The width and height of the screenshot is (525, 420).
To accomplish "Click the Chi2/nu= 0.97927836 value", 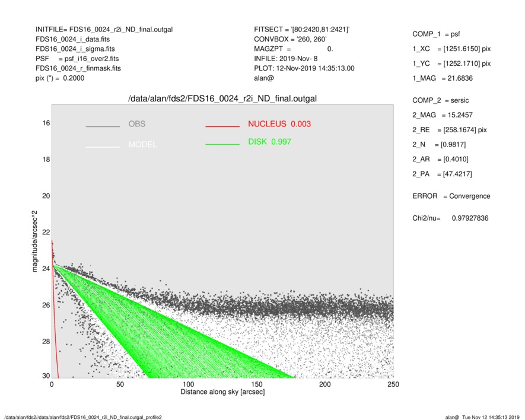I will coord(450,218).
